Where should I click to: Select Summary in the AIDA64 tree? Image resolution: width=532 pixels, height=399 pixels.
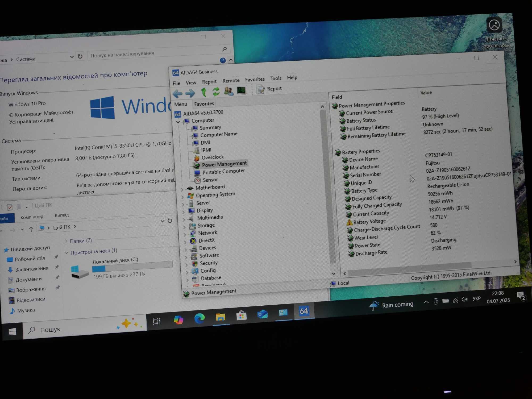(210, 128)
